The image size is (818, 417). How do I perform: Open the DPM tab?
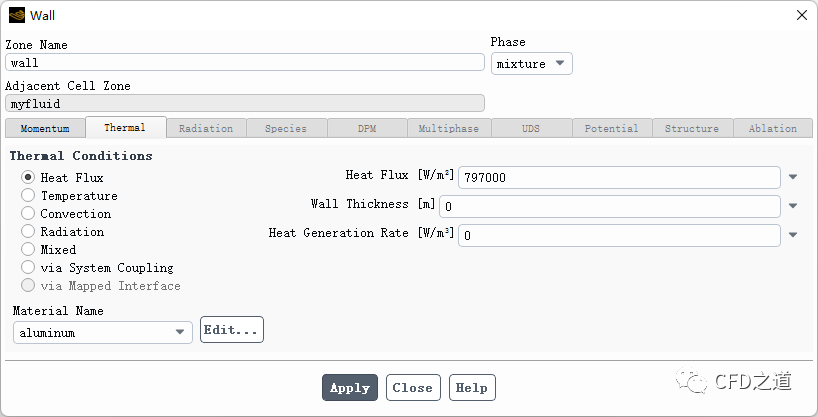tap(367, 128)
